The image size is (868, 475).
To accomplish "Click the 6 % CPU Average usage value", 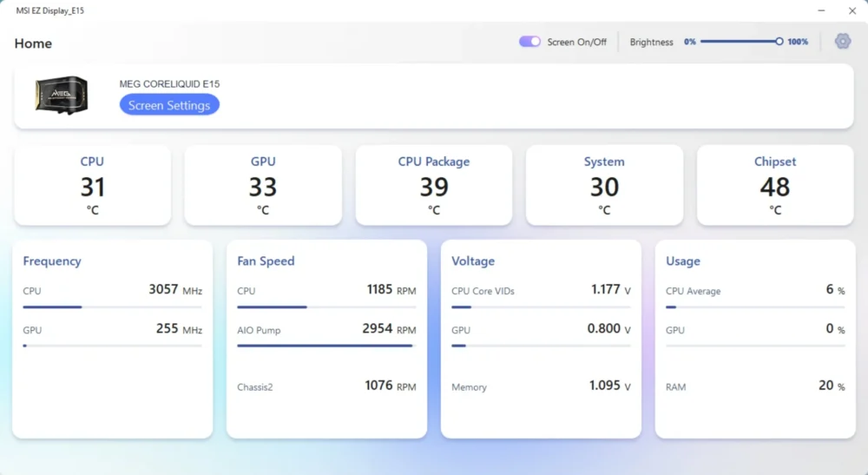I will tap(835, 289).
